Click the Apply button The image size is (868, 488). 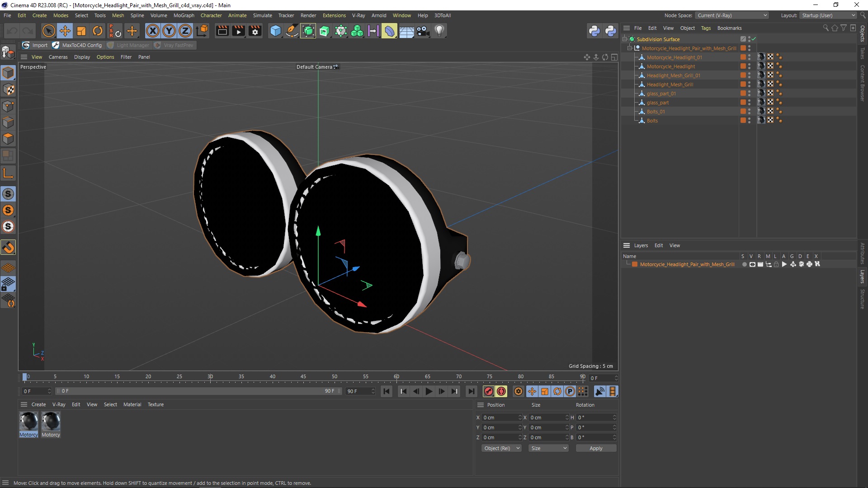(595, 448)
